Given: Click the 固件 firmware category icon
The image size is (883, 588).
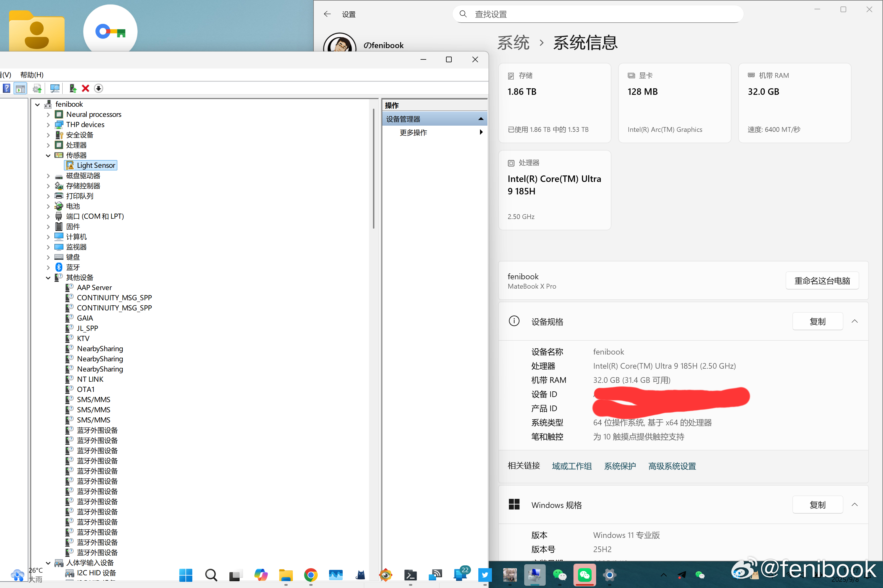Looking at the screenshot, I should pyautogui.click(x=59, y=226).
